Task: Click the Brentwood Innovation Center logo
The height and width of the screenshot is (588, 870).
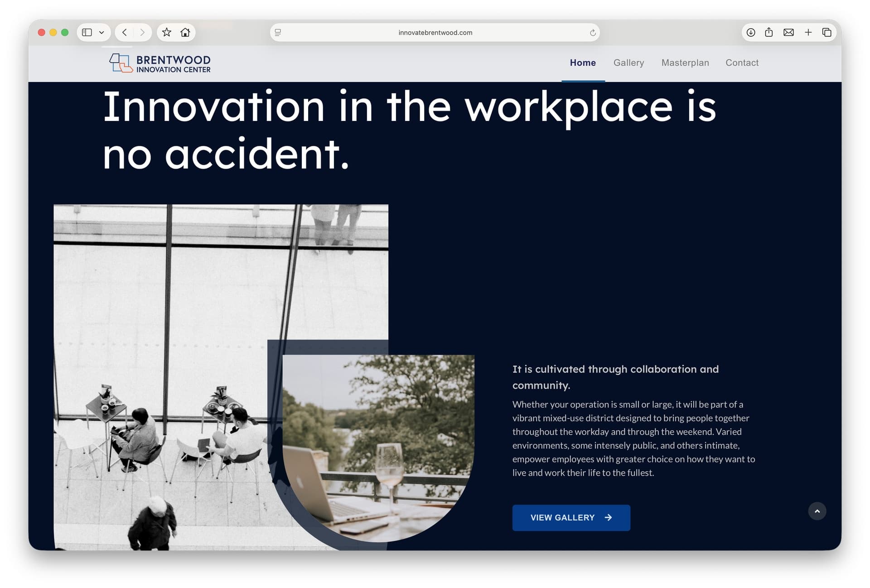Action: [x=159, y=63]
